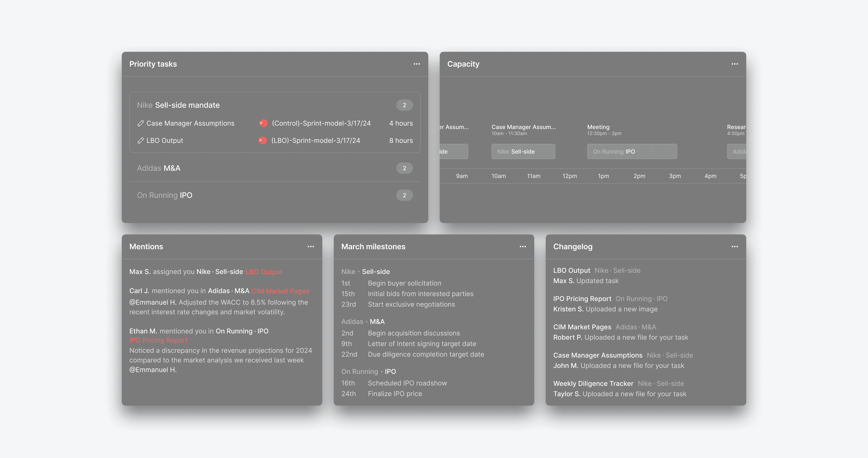Click the 10am timeline hour label
The image size is (868, 458).
(499, 176)
